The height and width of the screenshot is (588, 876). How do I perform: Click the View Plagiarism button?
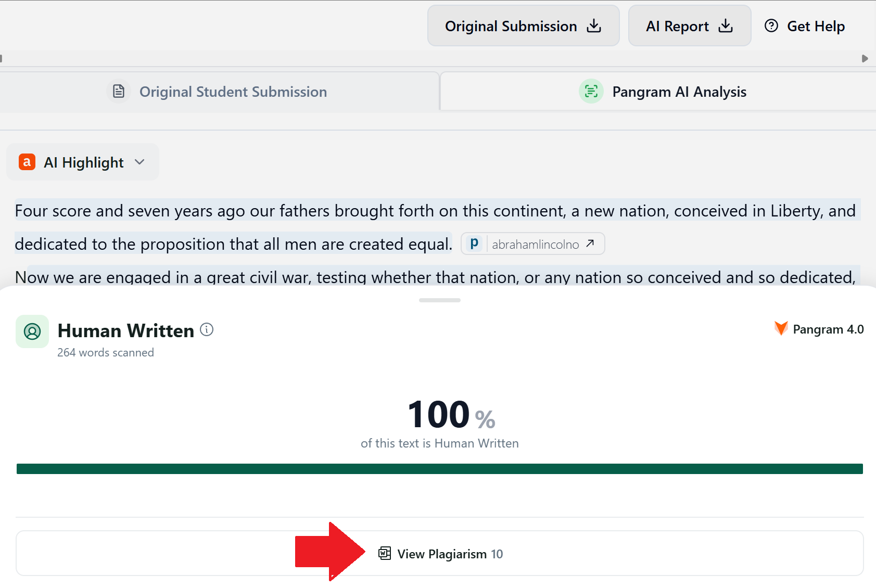click(x=440, y=553)
